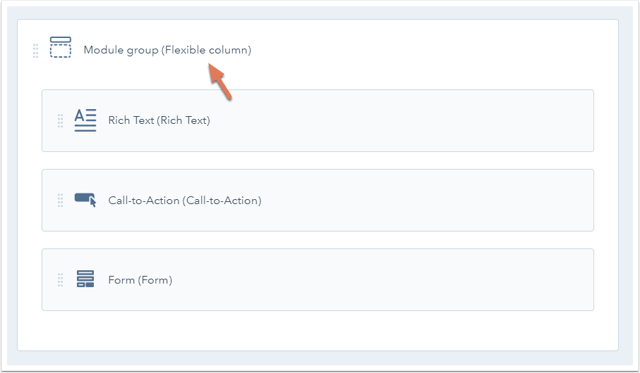Select the 'Form (Form)' label

140,280
